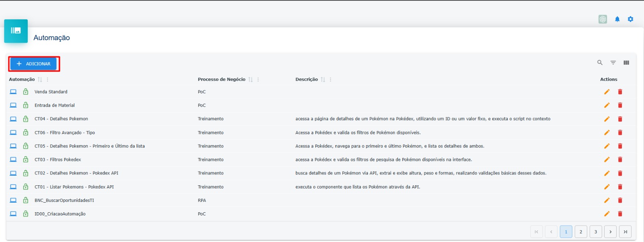Open the notifications bell

[617, 19]
